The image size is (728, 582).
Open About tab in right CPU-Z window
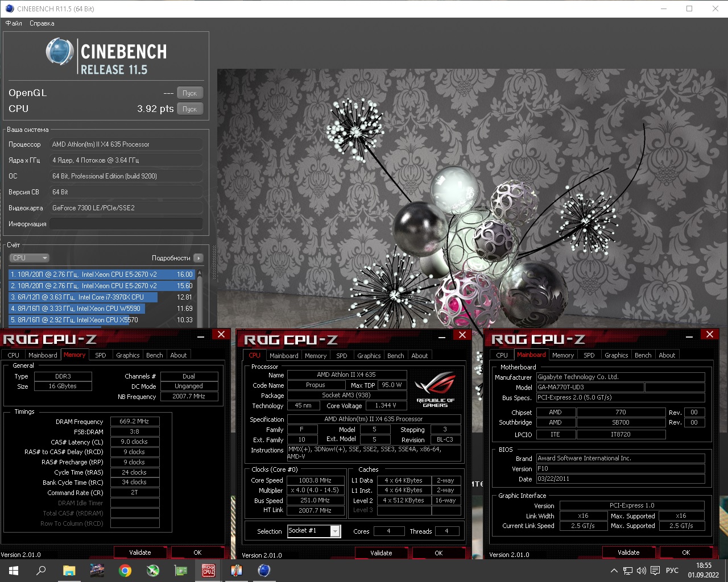tap(667, 355)
